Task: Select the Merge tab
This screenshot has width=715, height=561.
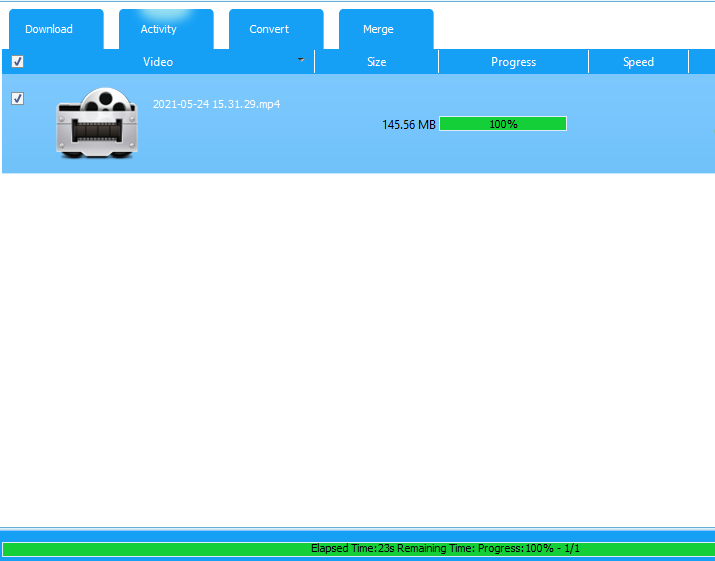Action: click(x=378, y=29)
